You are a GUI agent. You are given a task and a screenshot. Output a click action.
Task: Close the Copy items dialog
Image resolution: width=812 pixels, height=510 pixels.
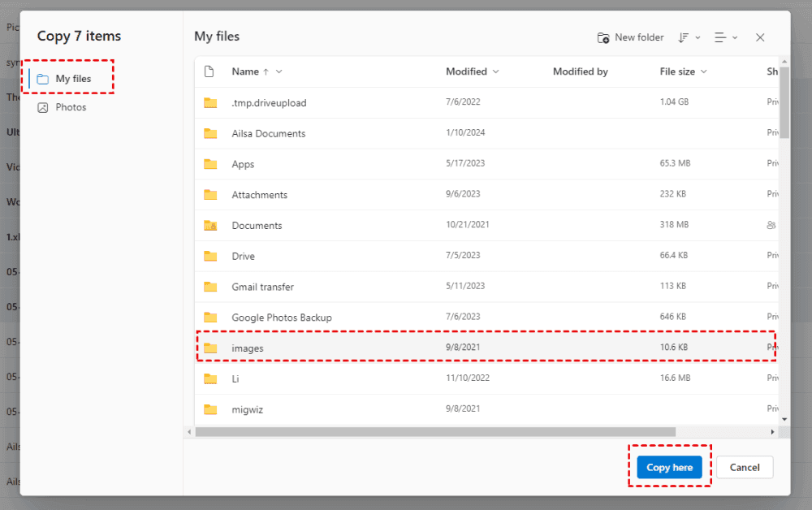(x=760, y=37)
